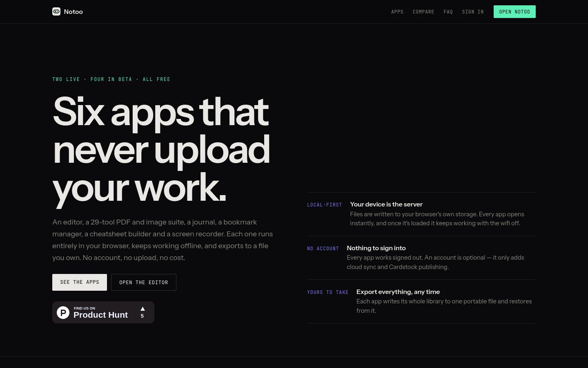Click the Product Hunt upvote count 5
Image resolution: width=588 pixels, height=368 pixels.
142,316
